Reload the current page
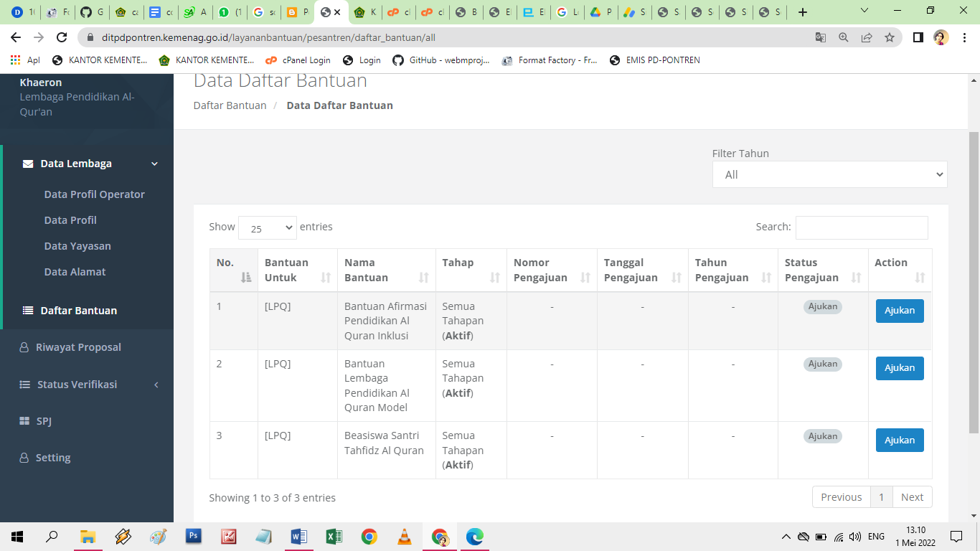The height and width of the screenshot is (551, 980). 62,37
